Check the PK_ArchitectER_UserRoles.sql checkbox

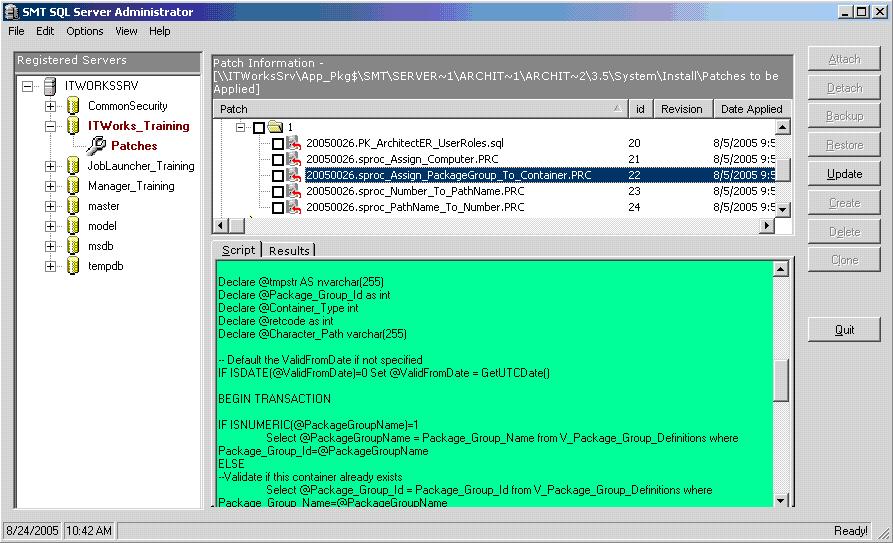point(278,144)
